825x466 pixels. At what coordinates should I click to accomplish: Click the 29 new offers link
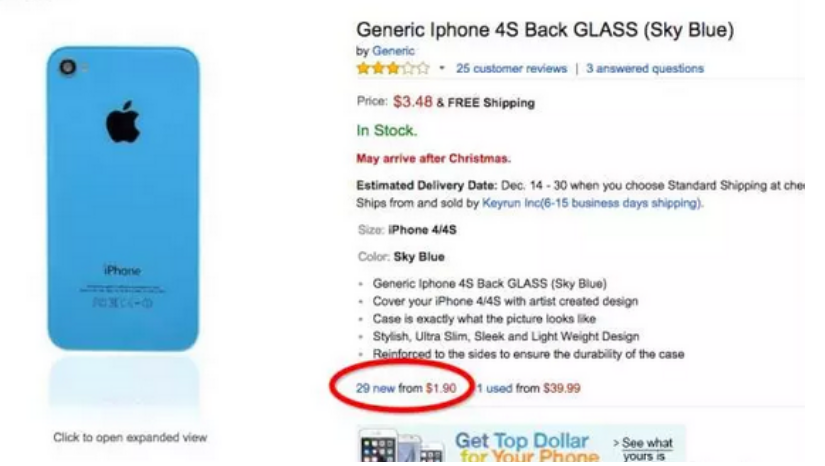point(375,388)
